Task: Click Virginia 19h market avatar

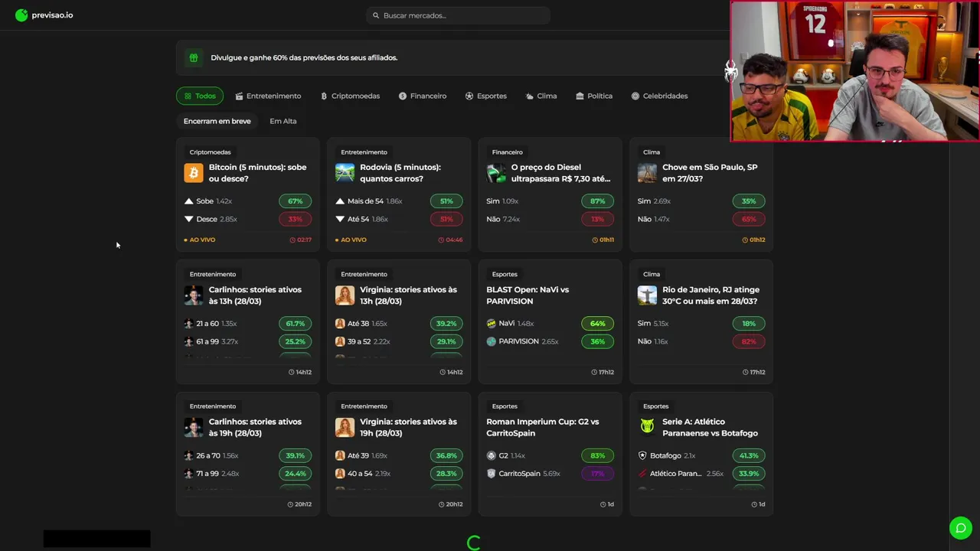Action: [x=345, y=427]
